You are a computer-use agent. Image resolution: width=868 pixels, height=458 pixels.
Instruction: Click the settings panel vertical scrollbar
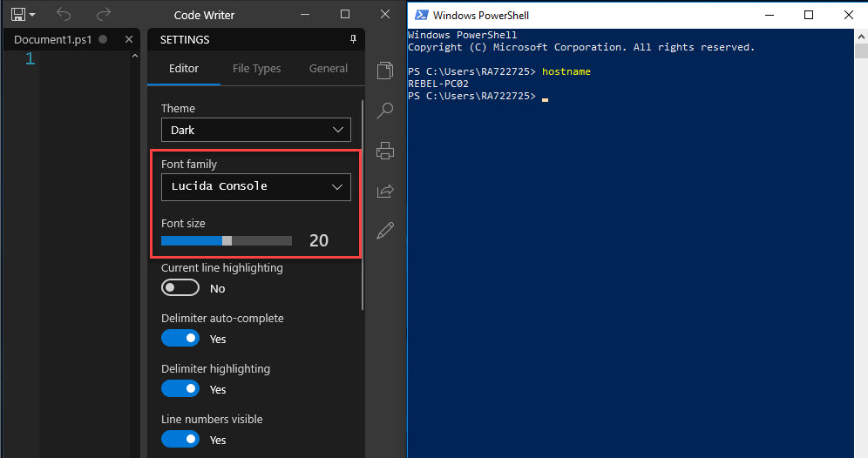pos(363,205)
